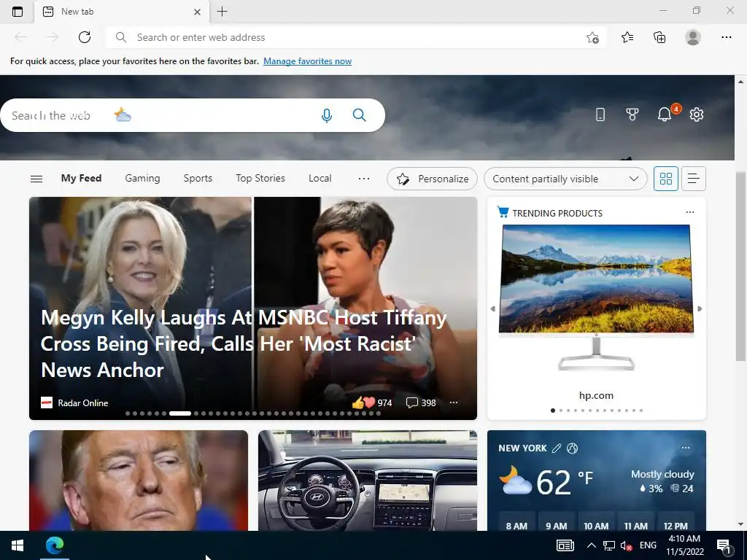747x560 pixels.
Task: Open a new tab with plus button
Action: click(222, 12)
